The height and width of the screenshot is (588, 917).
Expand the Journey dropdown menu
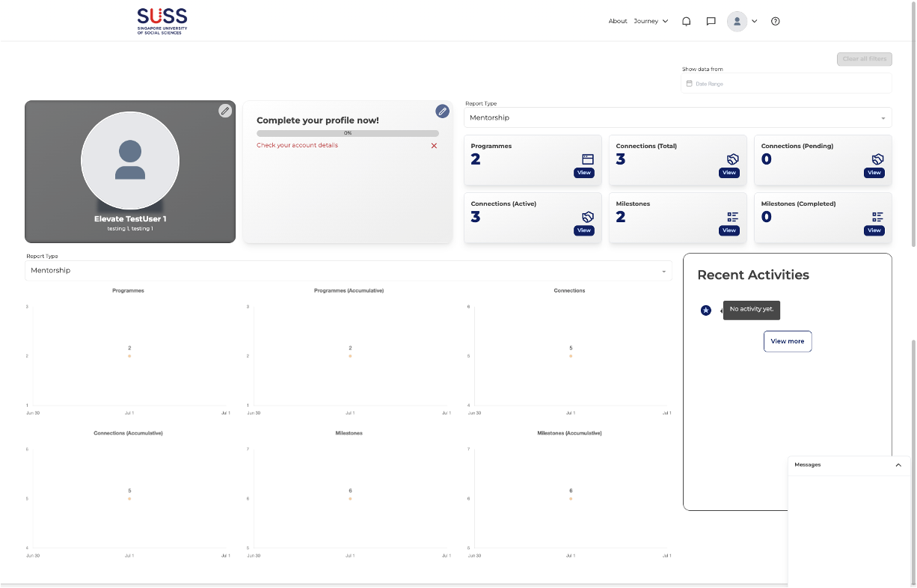click(x=651, y=22)
